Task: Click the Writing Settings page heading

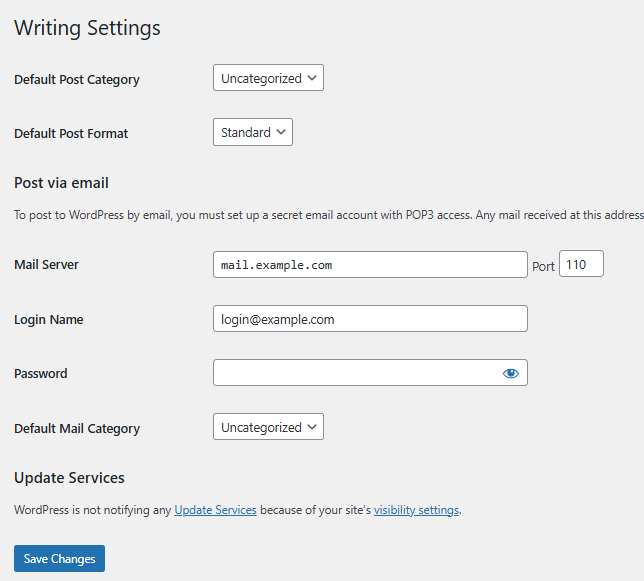Action: pos(87,28)
